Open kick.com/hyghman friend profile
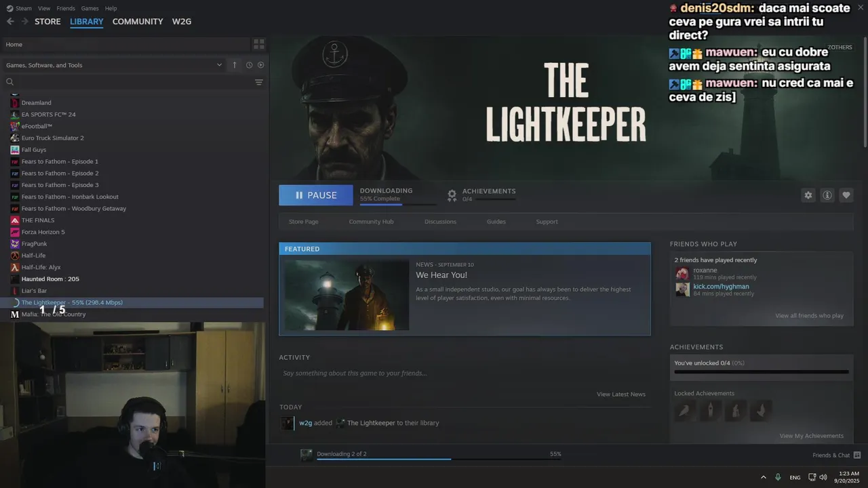The image size is (868, 488). point(721,287)
